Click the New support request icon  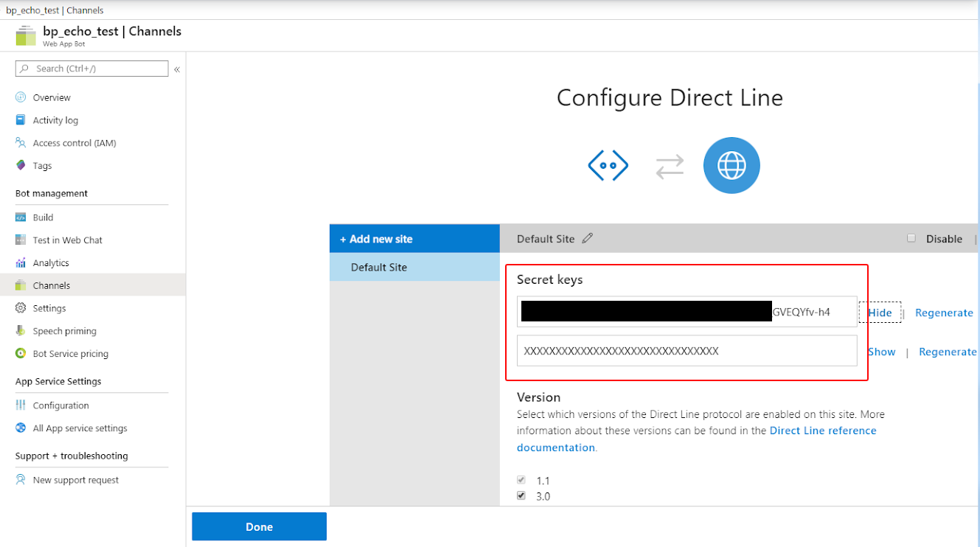(x=21, y=480)
